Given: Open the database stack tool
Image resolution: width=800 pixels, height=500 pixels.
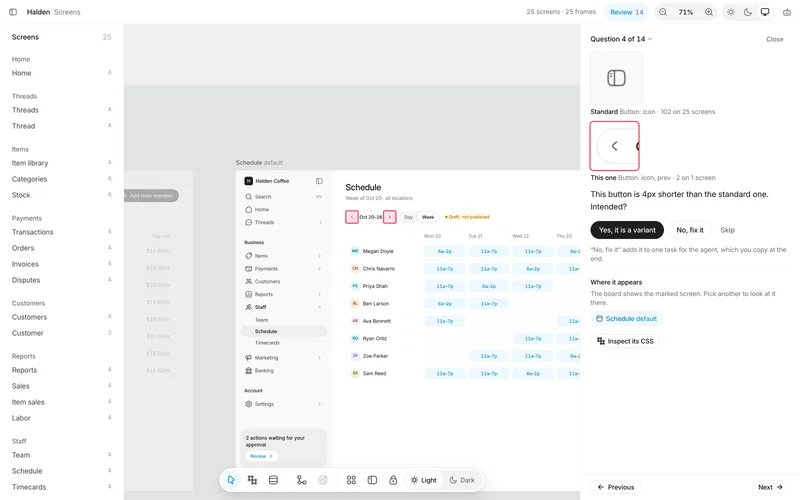Looking at the screenshot, I should 273,480.
